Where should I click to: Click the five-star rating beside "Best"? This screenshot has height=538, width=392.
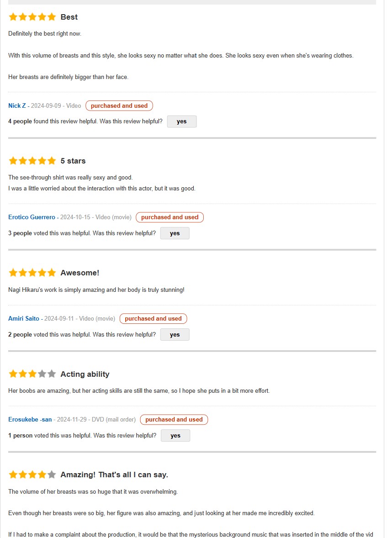point(32,17)
